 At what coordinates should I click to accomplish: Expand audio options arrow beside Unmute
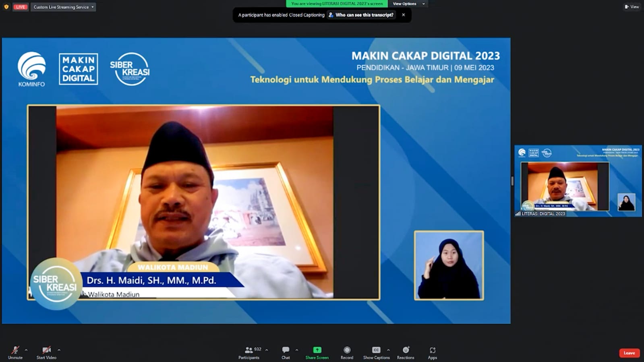(x=26, y=350)
